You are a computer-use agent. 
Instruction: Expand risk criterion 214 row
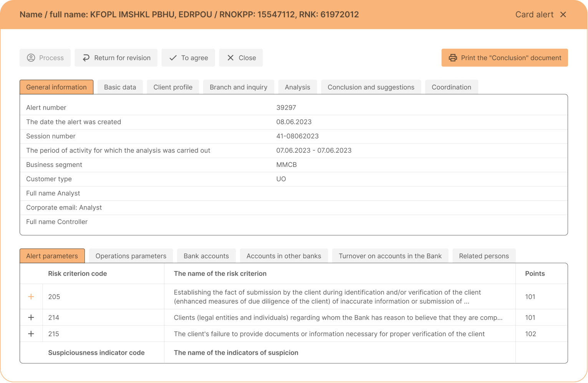pos(31,317)
